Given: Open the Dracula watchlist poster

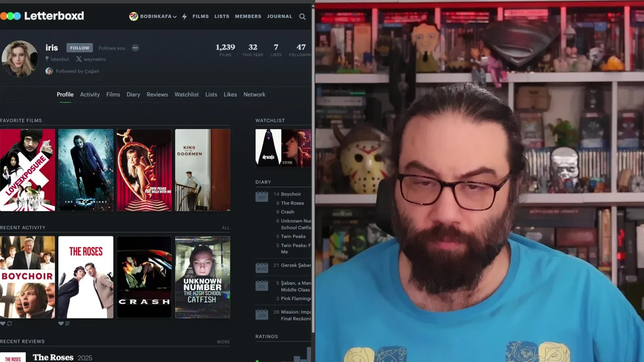Looking at the screenshot, I should pyautogui.click(x=268, y=148).
